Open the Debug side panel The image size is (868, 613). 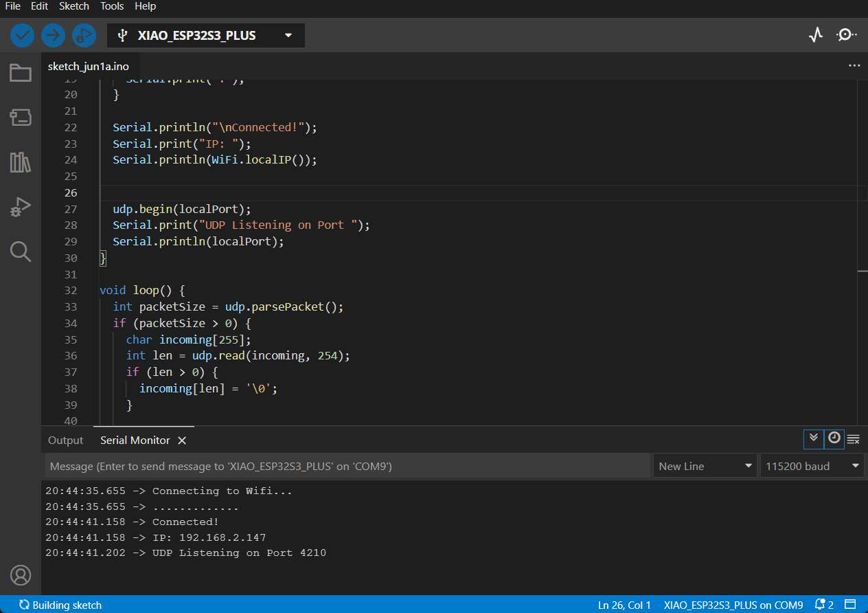pos(21,207)
